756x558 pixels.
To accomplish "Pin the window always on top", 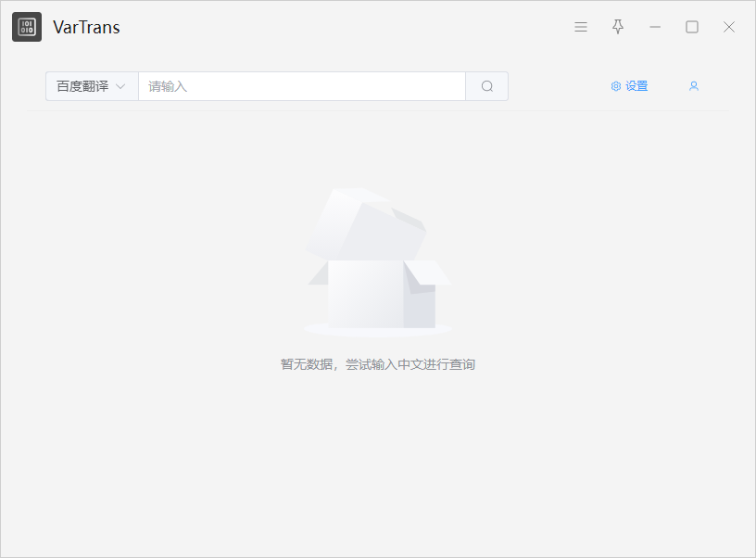I will (618, 27).
